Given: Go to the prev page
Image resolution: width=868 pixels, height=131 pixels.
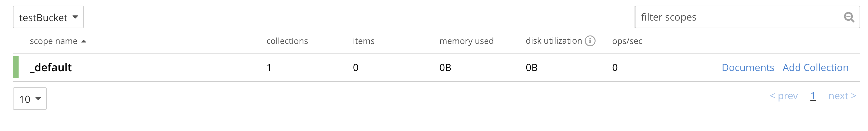Looking at the screenshot, I should [784, 96].
